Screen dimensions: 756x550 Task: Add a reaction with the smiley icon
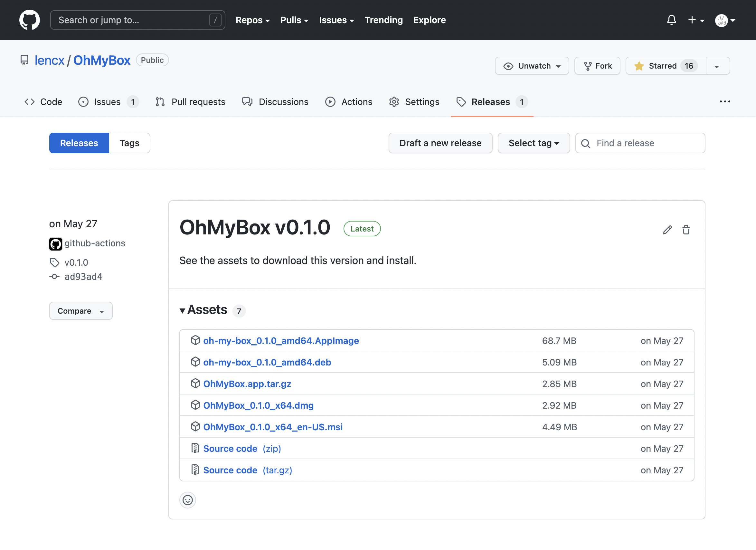click(187, 500)
